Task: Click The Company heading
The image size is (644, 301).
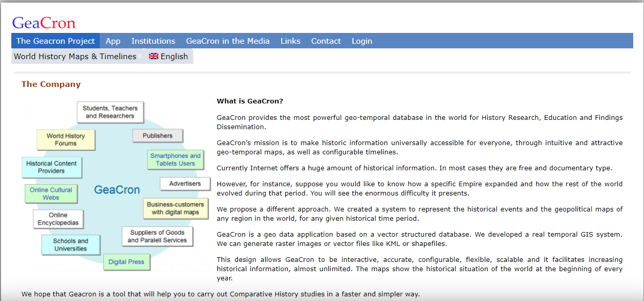Action: point(51,84)
